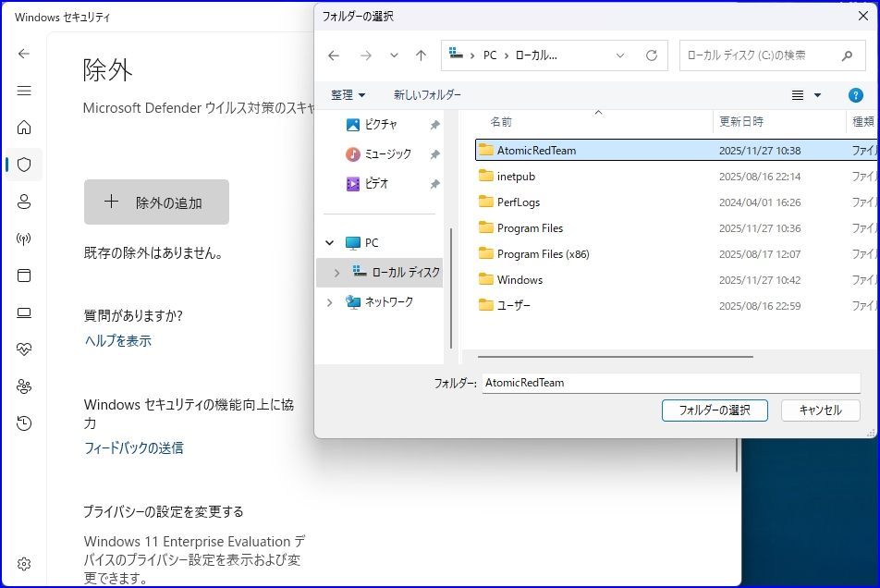The width and height of the screenshot is (880, 588).
Task: Open Virus & threat protection shield icon
Action: point(24,165)
